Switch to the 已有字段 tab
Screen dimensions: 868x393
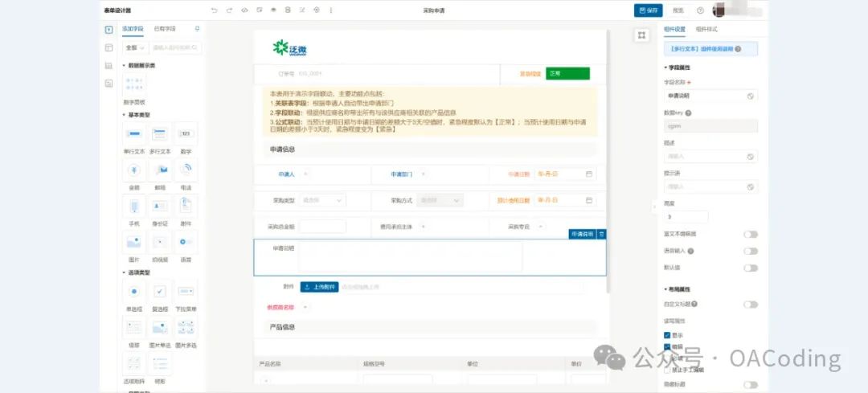pyautogui.click(x=164, y=29)
